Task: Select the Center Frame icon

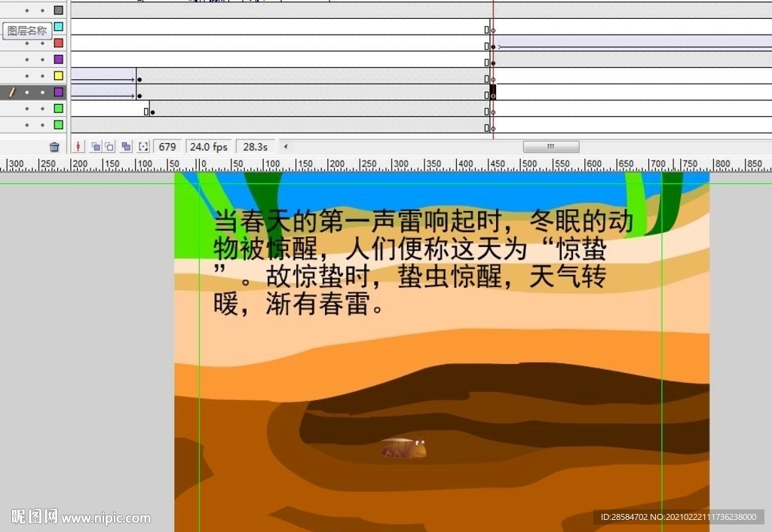Action: pyautogui.click(x=78, y=146)
